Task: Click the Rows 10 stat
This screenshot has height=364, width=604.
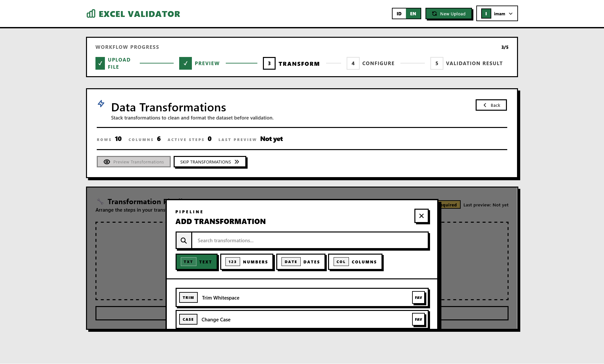Action: [x=109, y=139]
